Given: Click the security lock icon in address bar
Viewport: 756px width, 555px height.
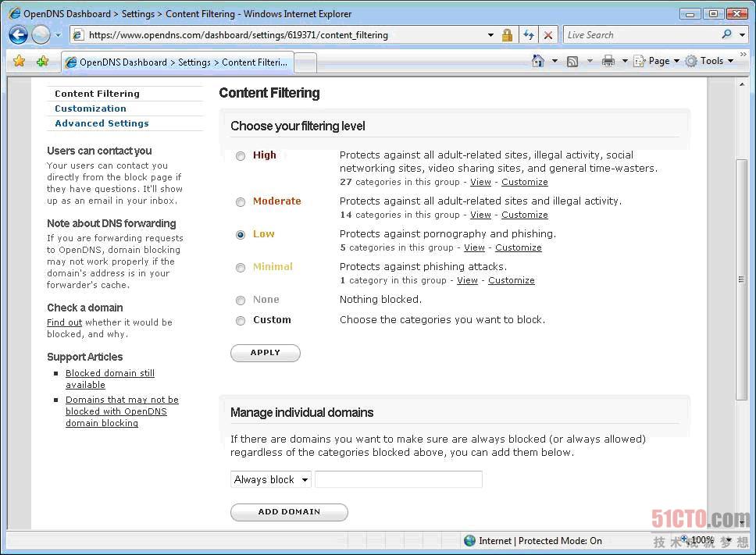Looking at the screenshot, I should click(507, 34).
